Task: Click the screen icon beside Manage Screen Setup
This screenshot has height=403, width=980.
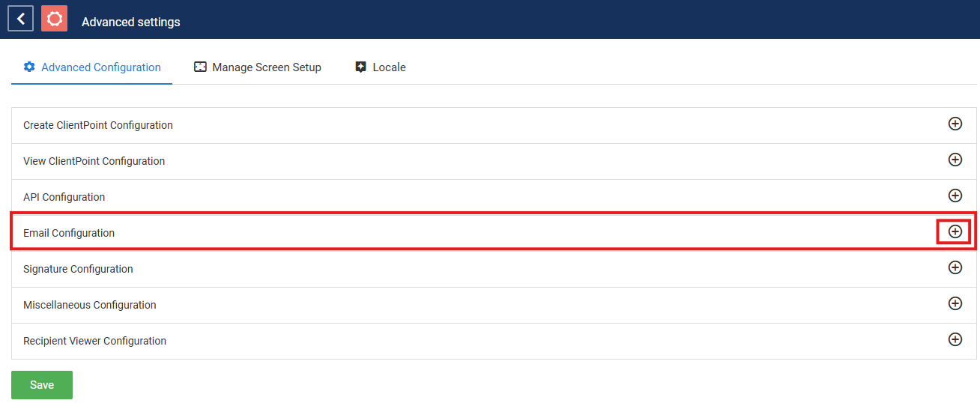Action: (200, 67)
